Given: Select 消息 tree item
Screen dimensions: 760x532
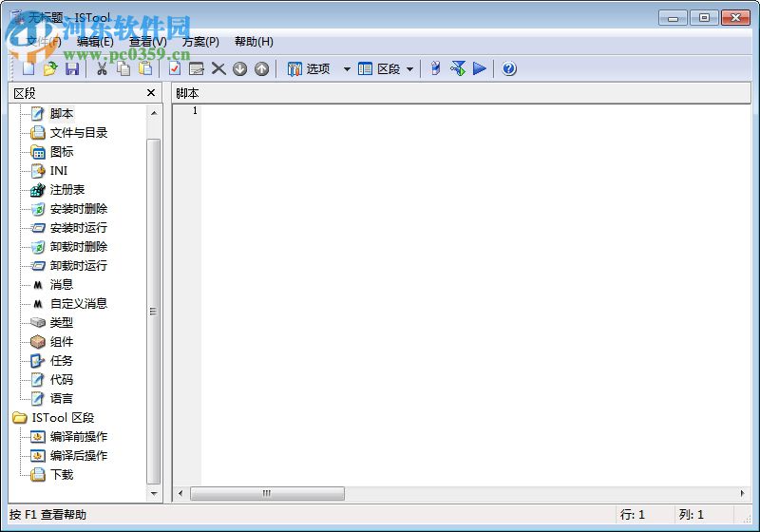Looking at the screenshot, I should (x=62, y=284).
